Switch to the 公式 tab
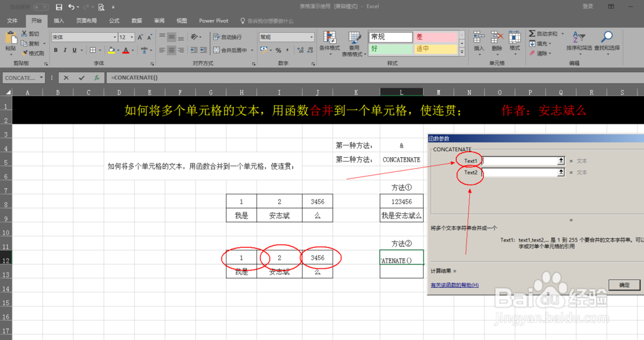 (114, 21)
